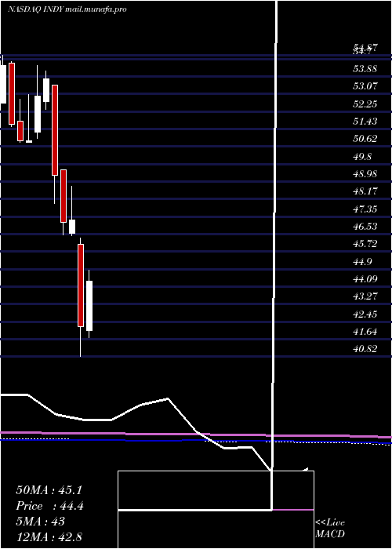This screenshot has height=549, width=392.
Task: Click the 'Price : 44.4' readout
Action: click(49, 506)
